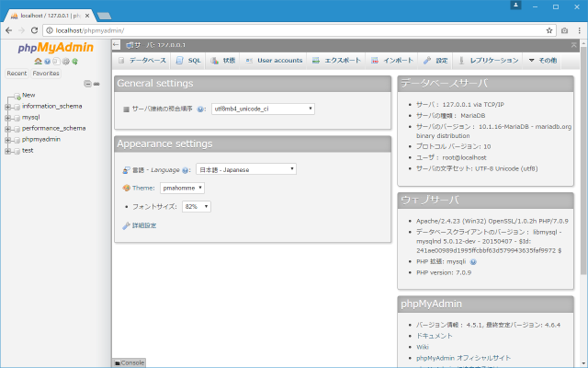The image size is (588, 368).
Task: Open the font size dropdown showing 82%
Action: 196,206
